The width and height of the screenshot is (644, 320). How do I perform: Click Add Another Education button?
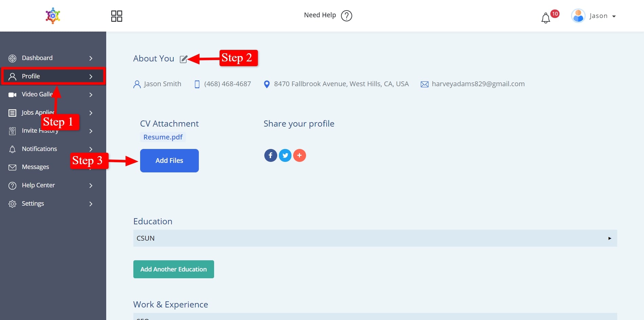click(173, 269)
